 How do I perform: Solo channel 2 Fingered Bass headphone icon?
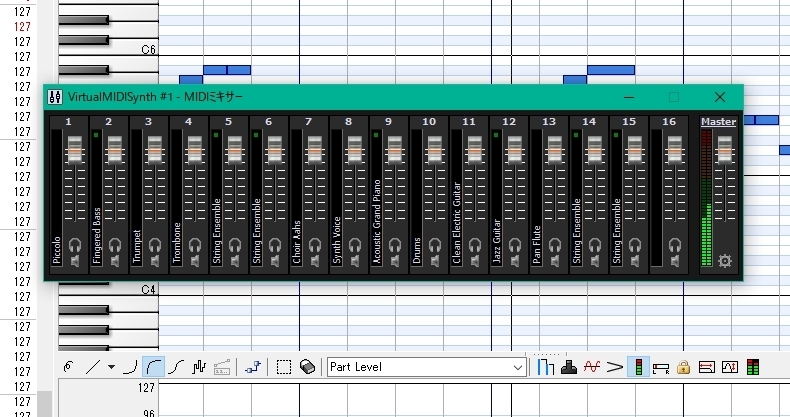tap(115, 245)
